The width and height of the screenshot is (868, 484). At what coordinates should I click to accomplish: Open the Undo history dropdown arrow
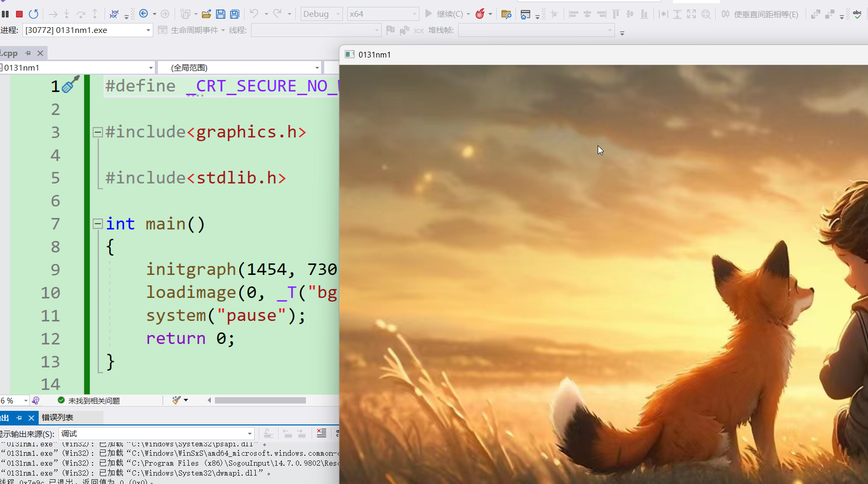[266, 14]
